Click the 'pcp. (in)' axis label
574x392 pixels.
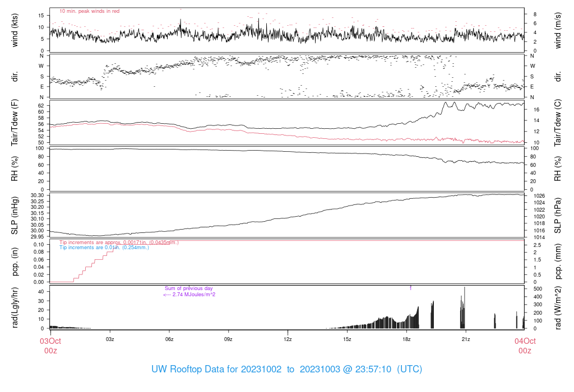click(x=15, y=262)
